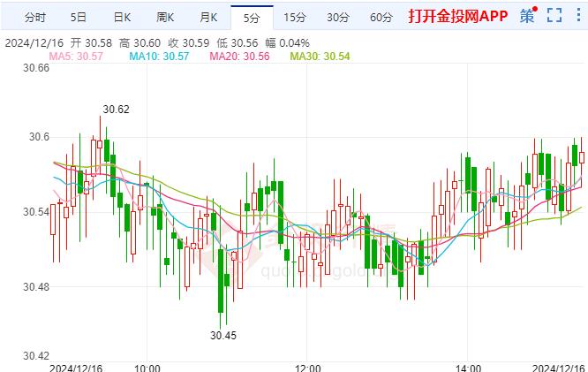This screenshot has height=372, width=588.
Task: Click the 30.54 price axis label
Action: pos(36,212)
